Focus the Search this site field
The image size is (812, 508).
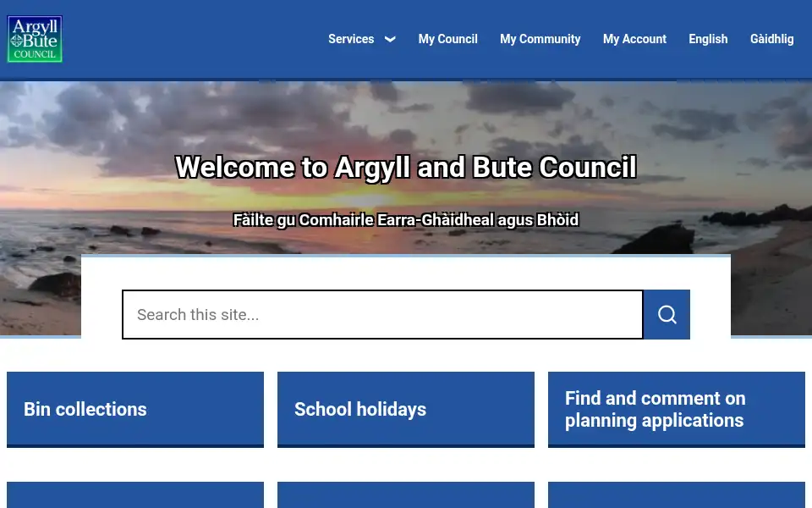click(x=382, y=315)
